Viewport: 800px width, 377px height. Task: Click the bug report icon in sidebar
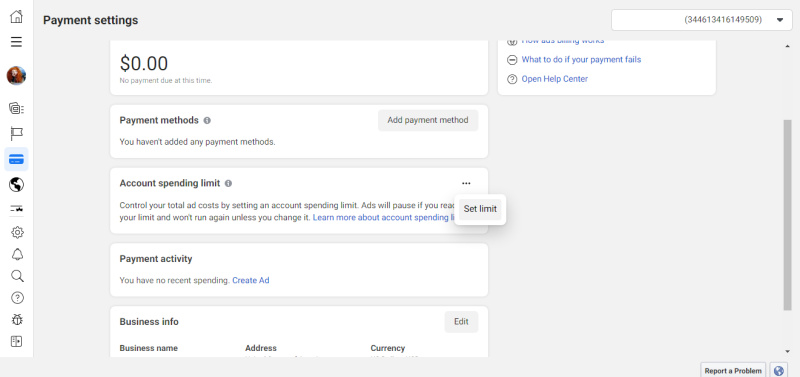coord(17,320)
